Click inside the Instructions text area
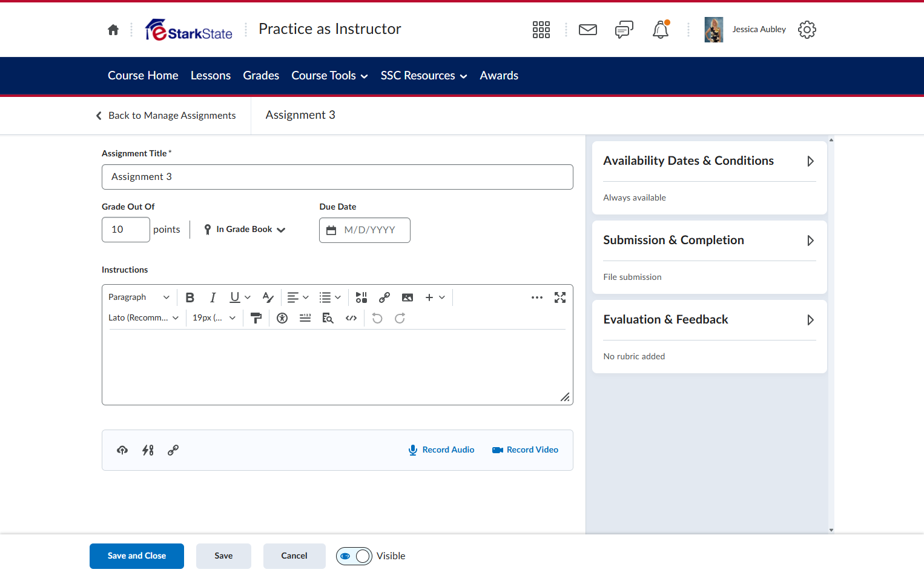Image resolution: width=924 pixels, height=578 pixels. point(337,367)
